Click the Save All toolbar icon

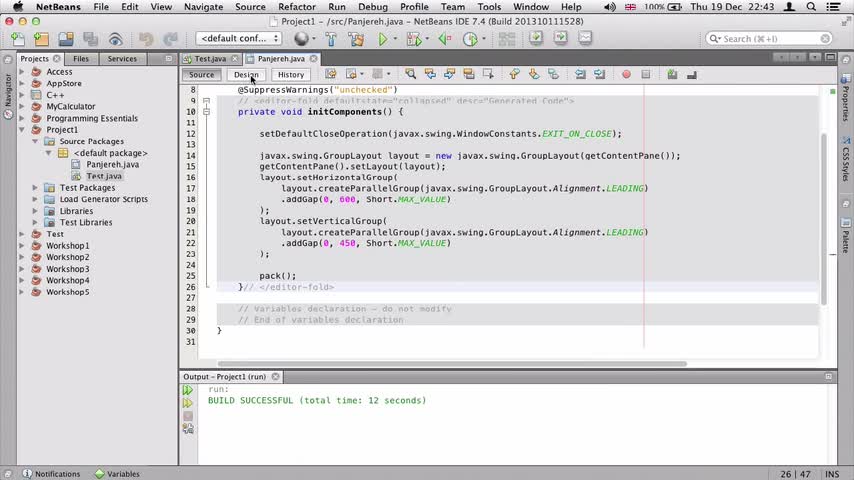click(90, 39)
